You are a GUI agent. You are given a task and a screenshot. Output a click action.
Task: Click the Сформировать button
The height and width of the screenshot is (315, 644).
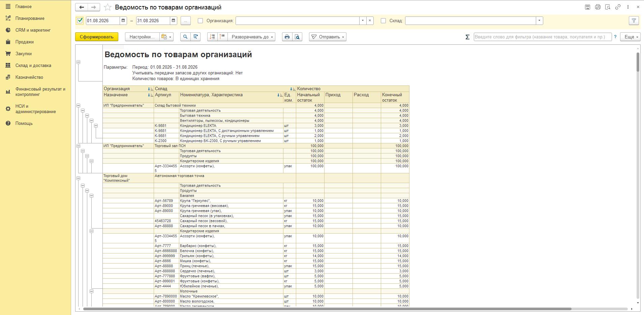point(97,37)
